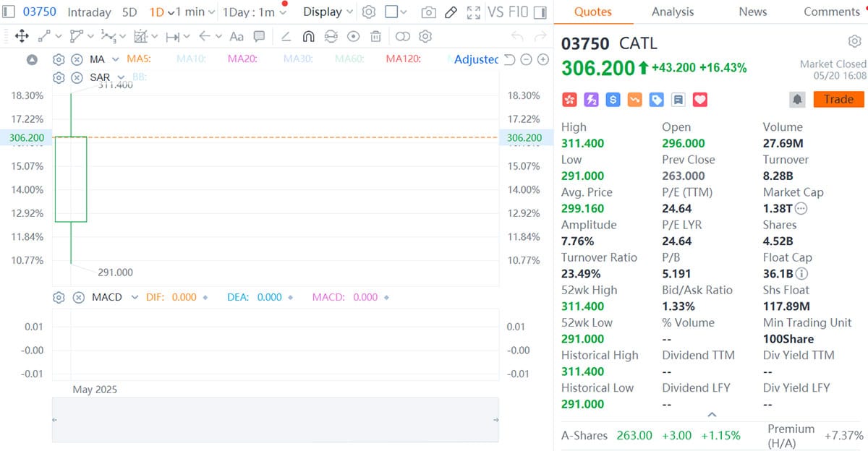
Task: Take a chart screenshot with the camera icon
Action: 428,12
